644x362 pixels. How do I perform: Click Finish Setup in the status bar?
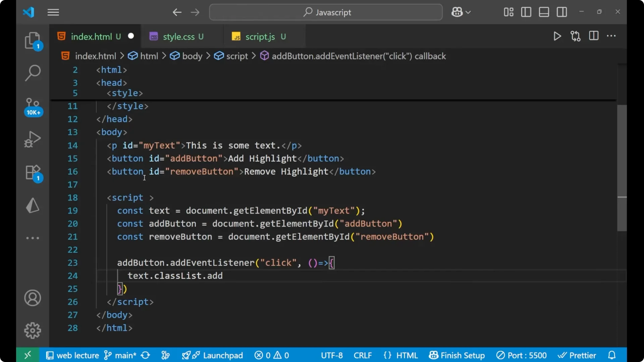point(457,355)
